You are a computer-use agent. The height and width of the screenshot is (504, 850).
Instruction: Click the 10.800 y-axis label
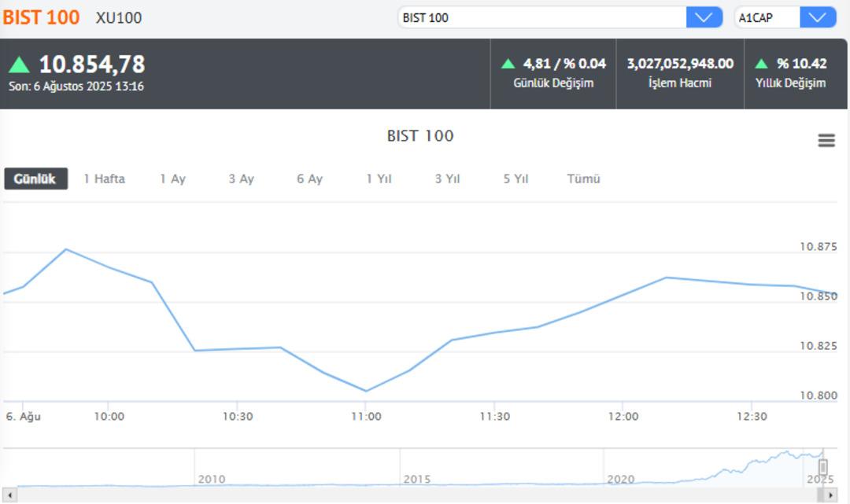[x=819, y=395]
